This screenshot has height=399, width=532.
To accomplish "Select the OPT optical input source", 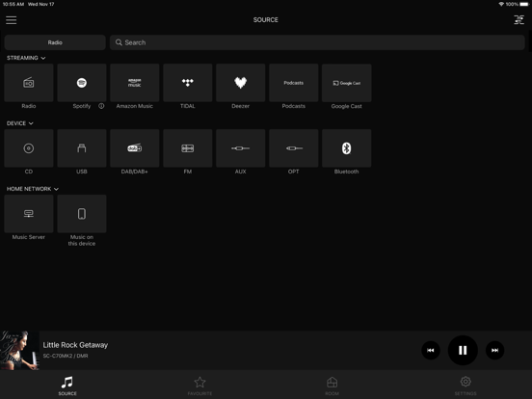I will coord(294,148).
